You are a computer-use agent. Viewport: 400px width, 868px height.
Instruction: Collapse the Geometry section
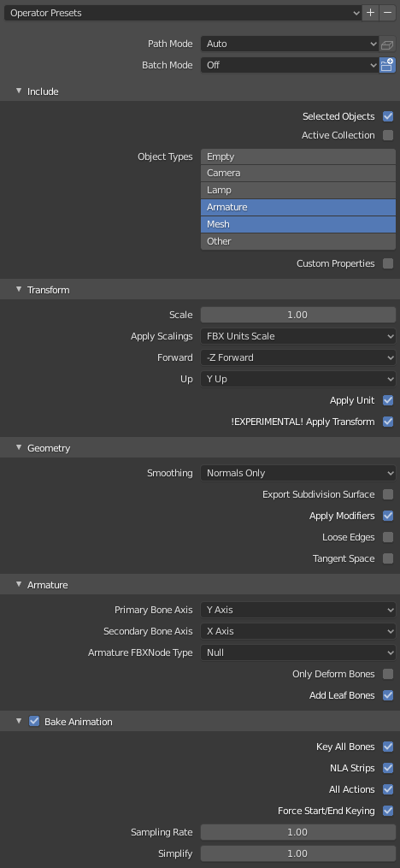tap(19, 447)
